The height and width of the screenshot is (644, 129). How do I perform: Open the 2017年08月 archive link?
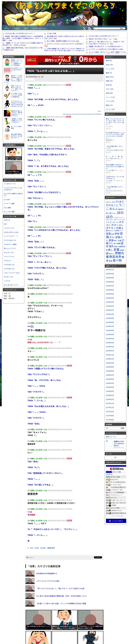[x=110, y=420]
